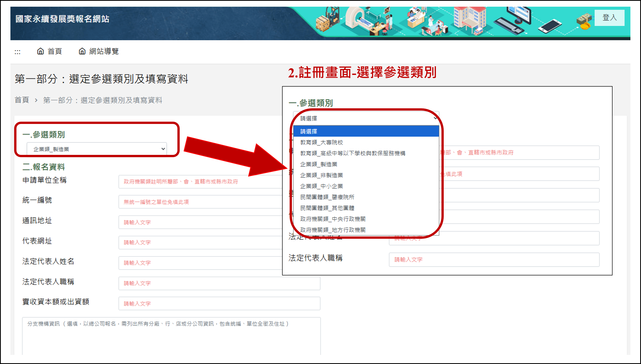This screenshot has height=364, width=641.
Task: Click the left 法定代表人職稱 input field
Action: 219,283
